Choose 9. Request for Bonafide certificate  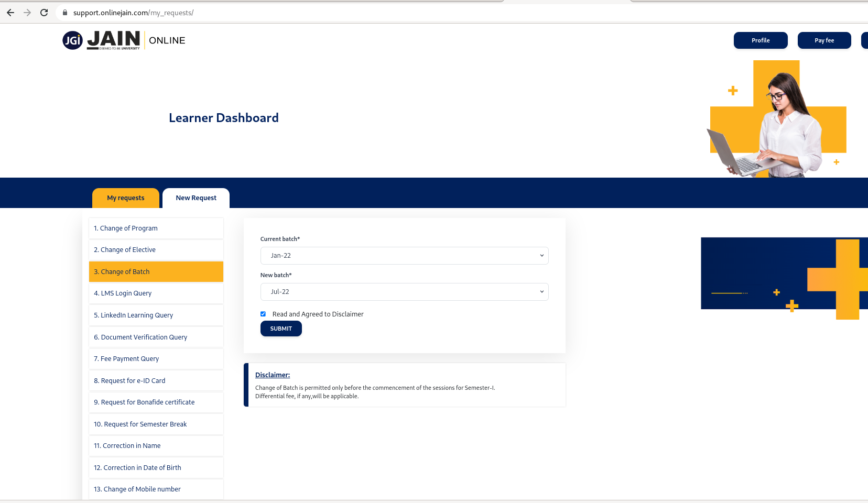(x=156, y=402)
